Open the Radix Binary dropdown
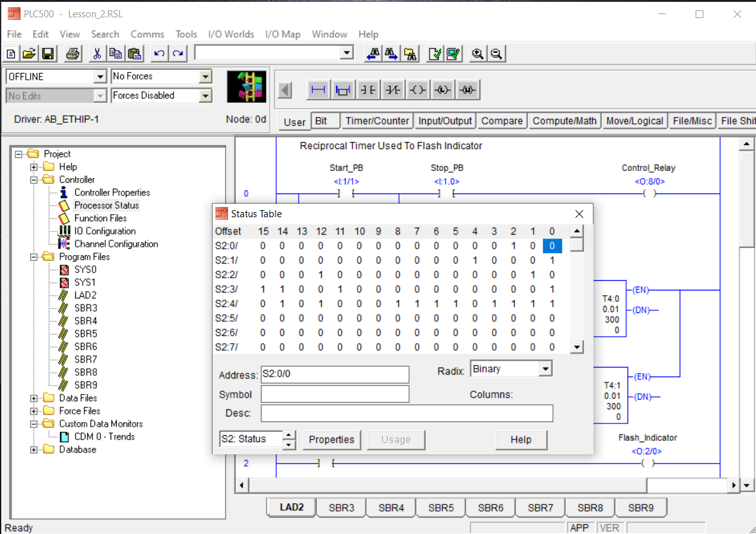The image size is (756, 534). point(545,369)
